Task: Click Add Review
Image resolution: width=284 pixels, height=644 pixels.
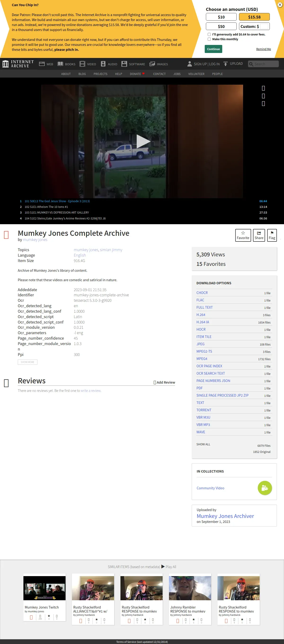Action: pyautogui.click(x=164, y=382)
